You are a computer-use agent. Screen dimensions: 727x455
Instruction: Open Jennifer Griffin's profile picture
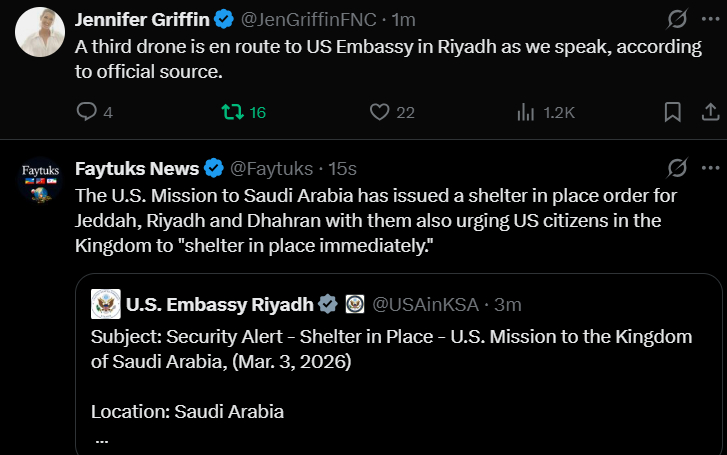click(41, 30)
